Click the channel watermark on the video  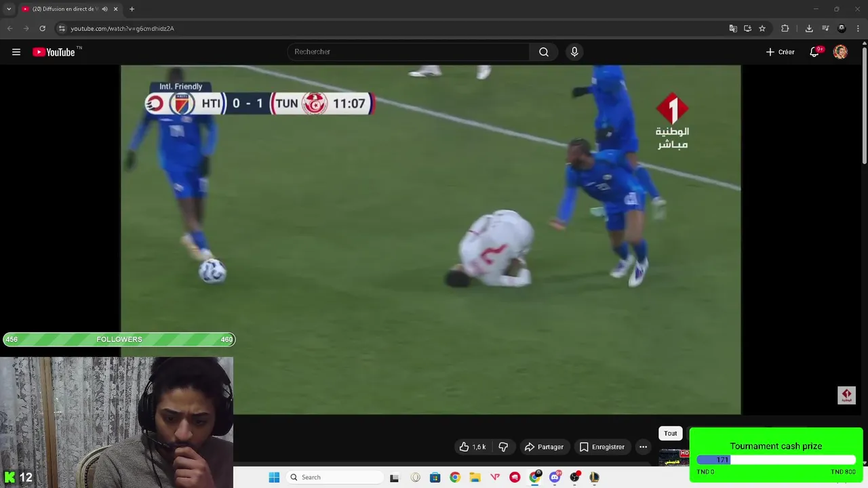[x=846, y=396]
